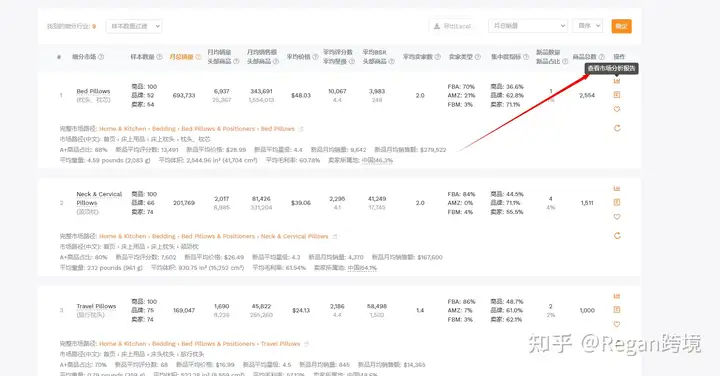Favorite the Travel Pillows market with heart icon
Viewport: 720px width, 376px height.
coord(617,324)
